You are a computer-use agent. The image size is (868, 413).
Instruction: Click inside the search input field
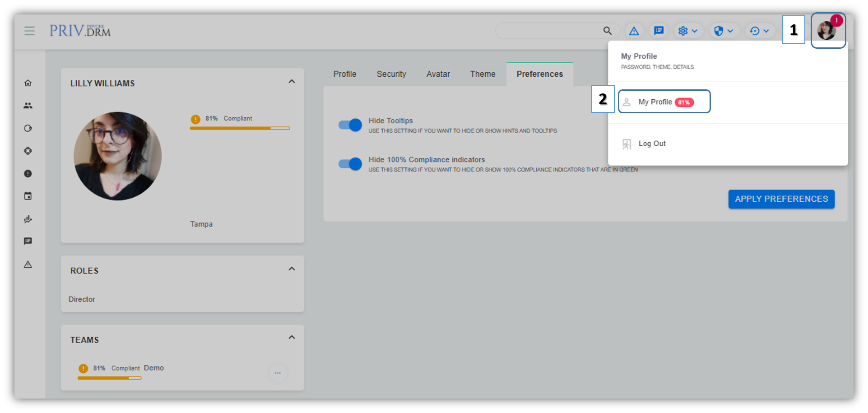point(548,31)
